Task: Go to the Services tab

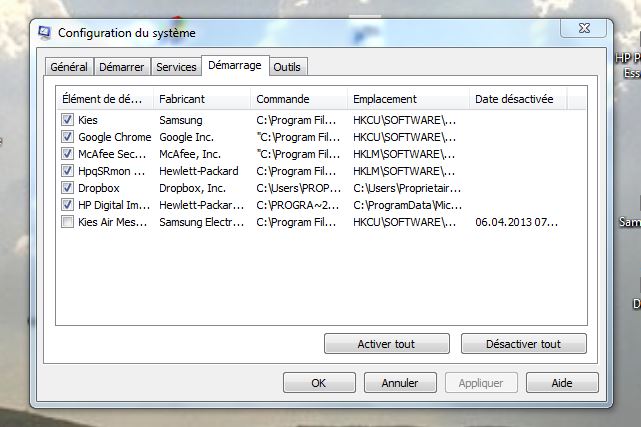Action: click(176, 67)
